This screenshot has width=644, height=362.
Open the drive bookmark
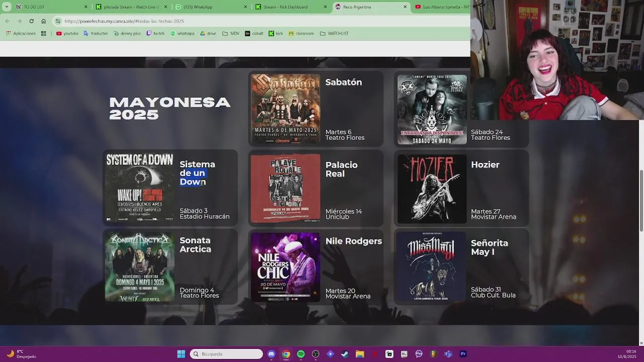pyautogui.click(x=208, y=33)
